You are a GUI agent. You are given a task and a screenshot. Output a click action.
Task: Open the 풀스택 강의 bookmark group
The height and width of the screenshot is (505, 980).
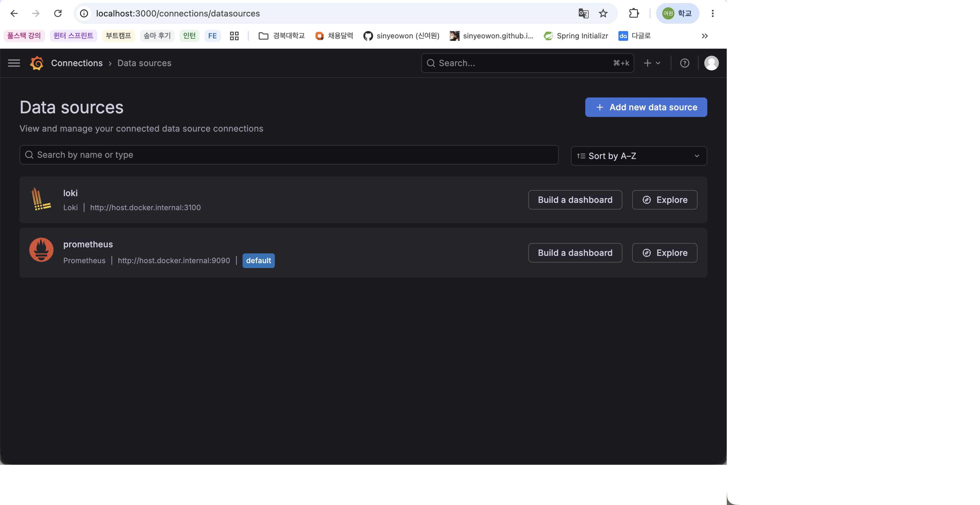[24, 36]
